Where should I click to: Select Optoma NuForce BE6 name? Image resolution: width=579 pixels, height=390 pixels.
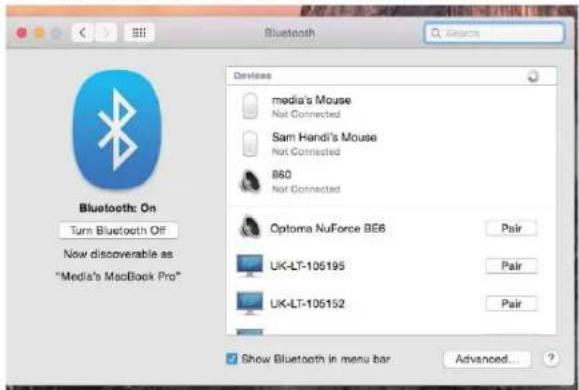click(x=328, y=228)
